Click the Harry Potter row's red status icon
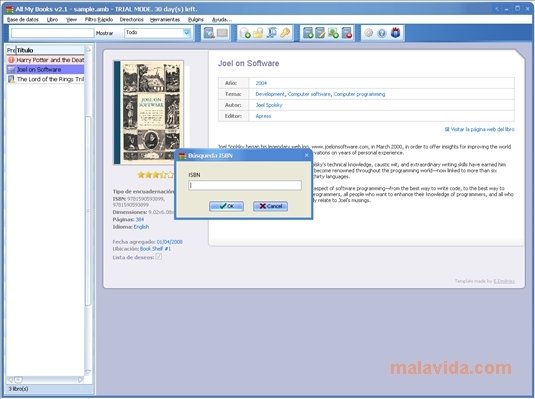 11,60
